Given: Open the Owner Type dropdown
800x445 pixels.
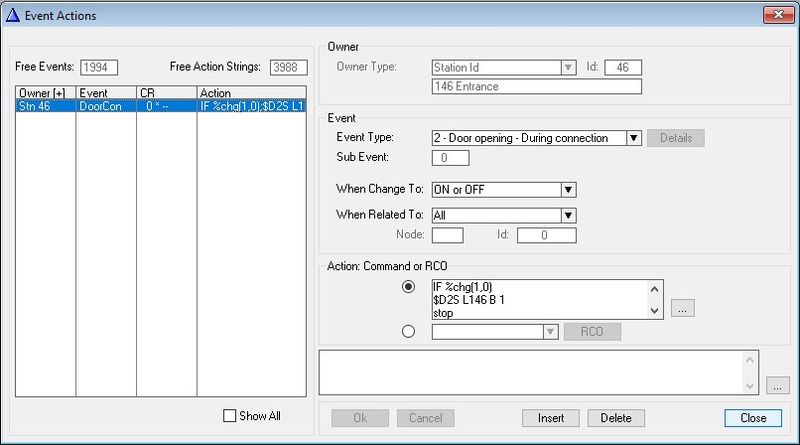Looking at the screenshot, I should pos(568,67).
